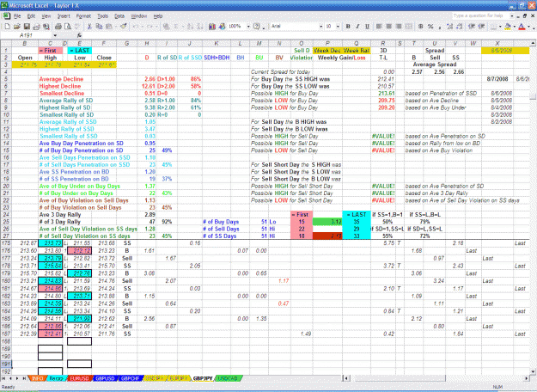Expand the Paste options dropdown arrow
This screenshot has height=392, width=537.
tap(114, 27)
